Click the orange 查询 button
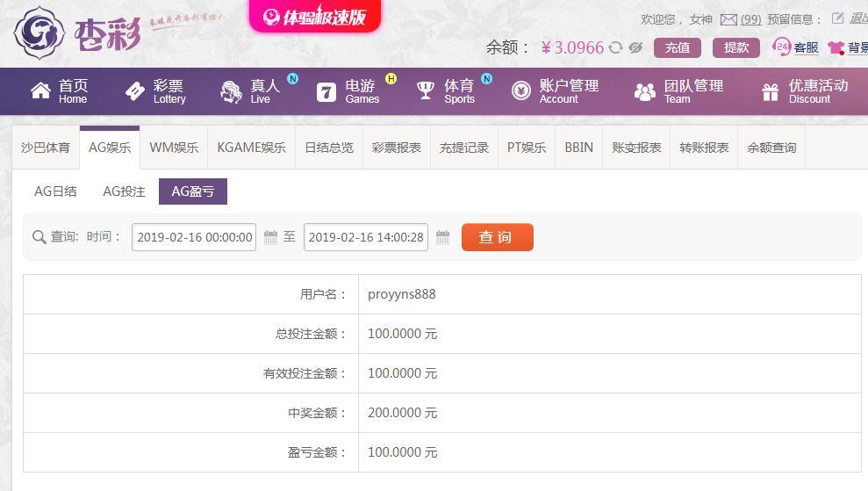The image size is (868, 491). (x=497, y=237)
